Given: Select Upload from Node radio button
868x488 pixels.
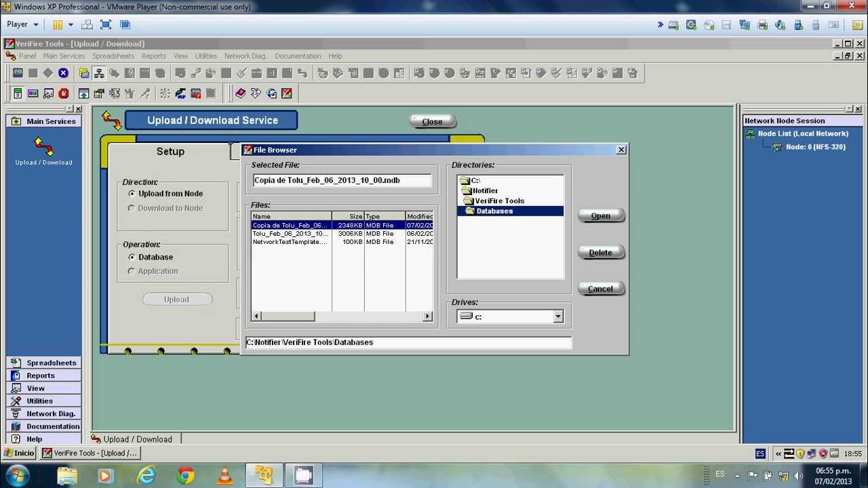Looking at the screenshot, I should click(132, 194).
